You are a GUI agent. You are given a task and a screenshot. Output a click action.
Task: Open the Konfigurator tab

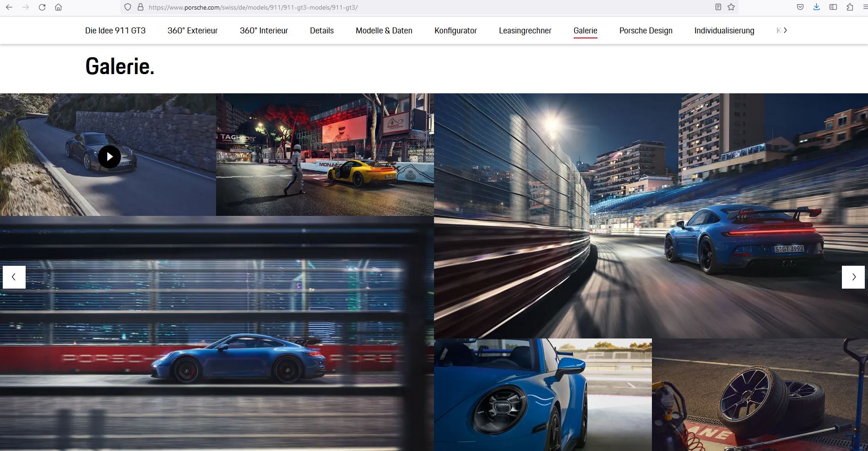point(456,31)
